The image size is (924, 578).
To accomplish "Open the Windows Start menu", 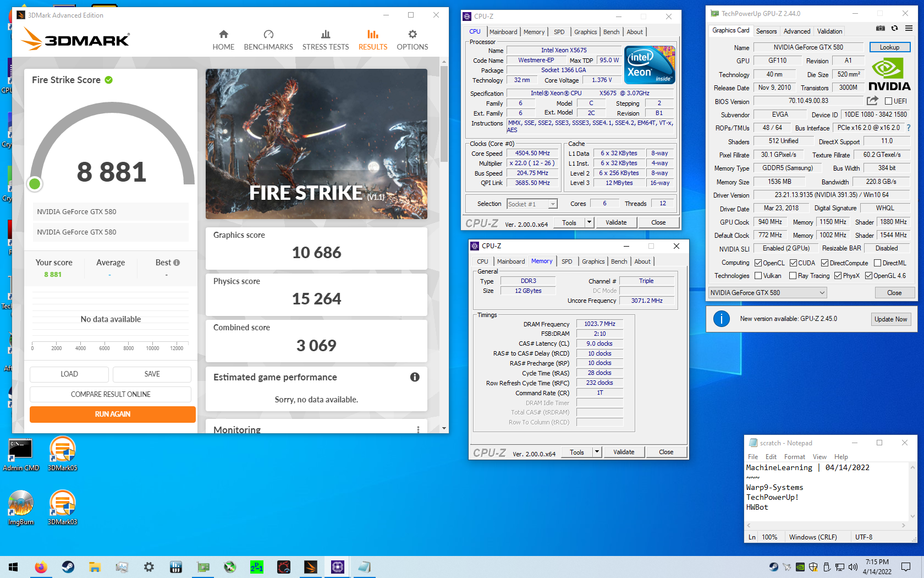I will point(13,567).
